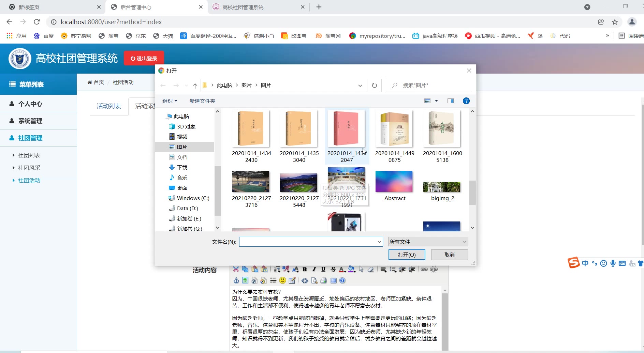
Task: Switch to the 活动列表 tab
Action: [109, 106]
